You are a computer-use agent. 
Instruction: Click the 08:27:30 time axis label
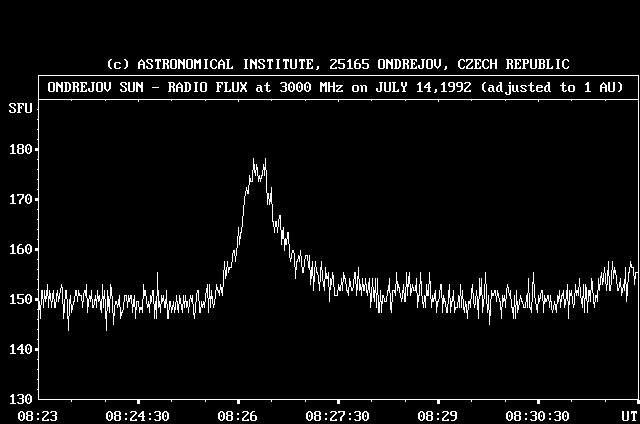tap(338, 415)
